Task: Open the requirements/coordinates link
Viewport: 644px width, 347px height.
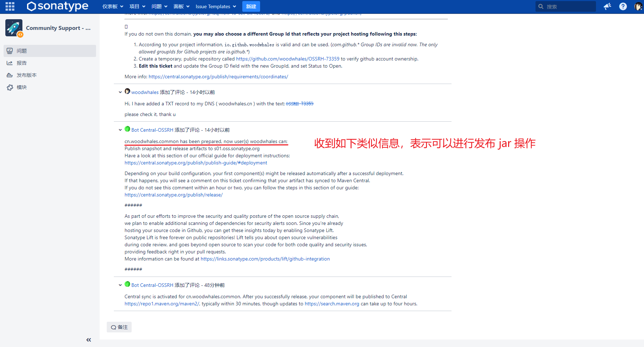Action: click(218, 77)
